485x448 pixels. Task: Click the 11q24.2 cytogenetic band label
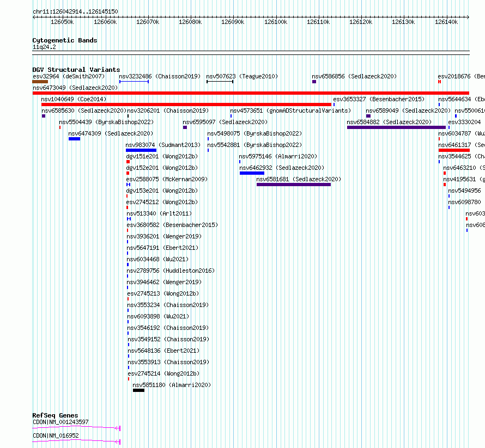click(44, 47)
